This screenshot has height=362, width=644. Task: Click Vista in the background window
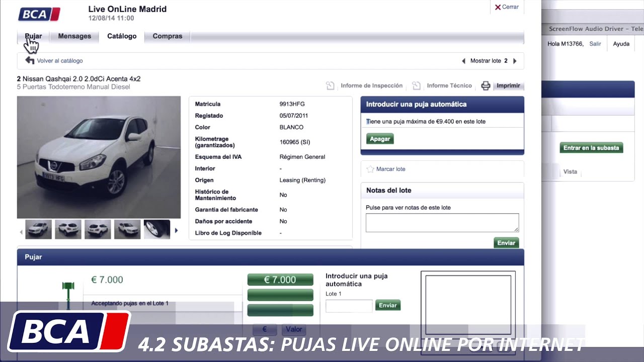tap(570, 171)
